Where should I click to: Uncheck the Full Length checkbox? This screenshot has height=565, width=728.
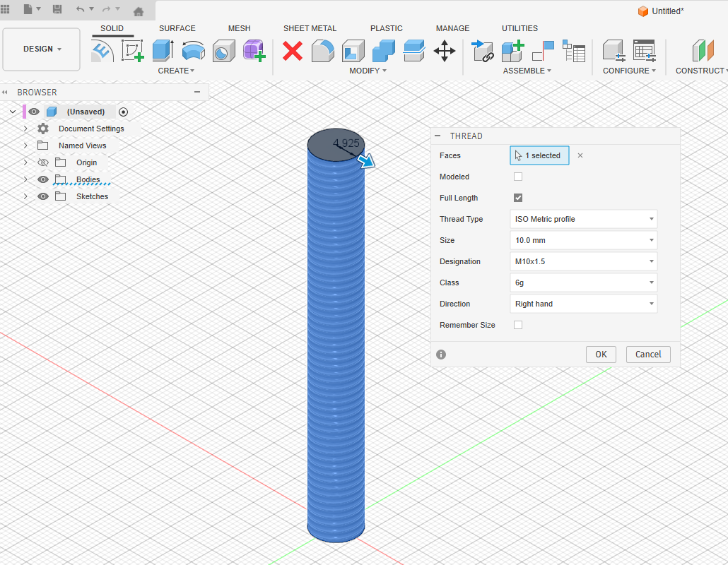tap(518, 198)
